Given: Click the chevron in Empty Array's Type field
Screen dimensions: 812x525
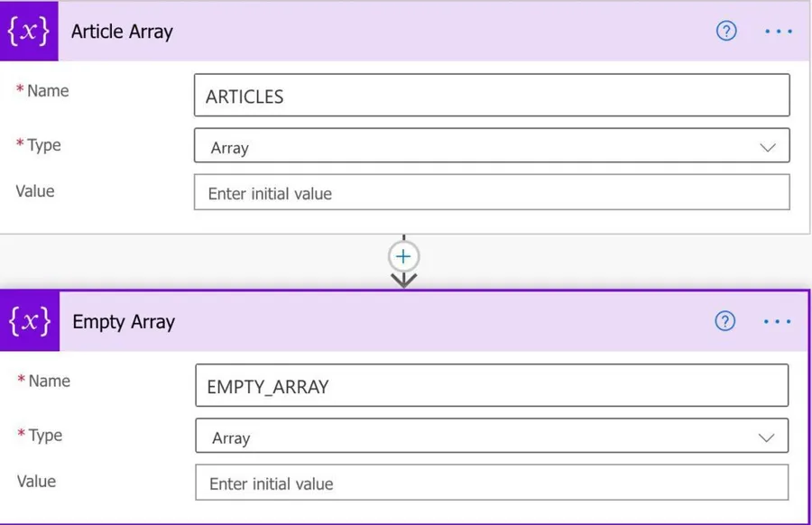Looking at the screenshot, I should (767, 438).
